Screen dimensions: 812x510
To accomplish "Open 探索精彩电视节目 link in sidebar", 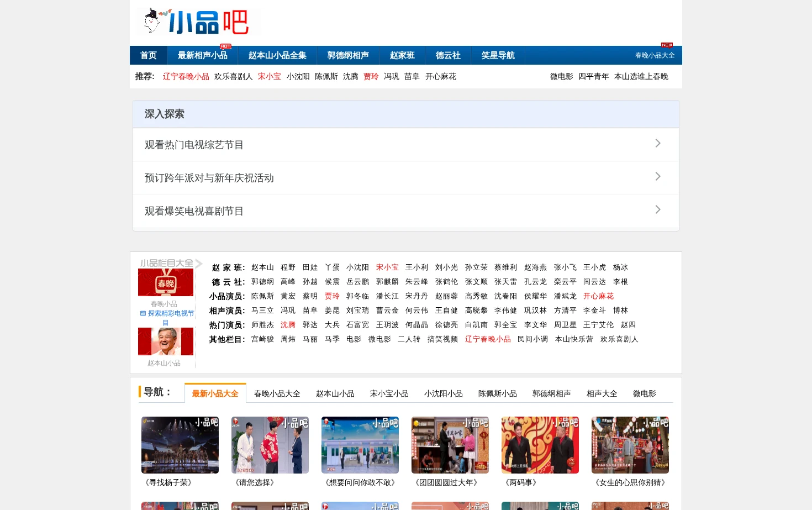I will 167,318.
